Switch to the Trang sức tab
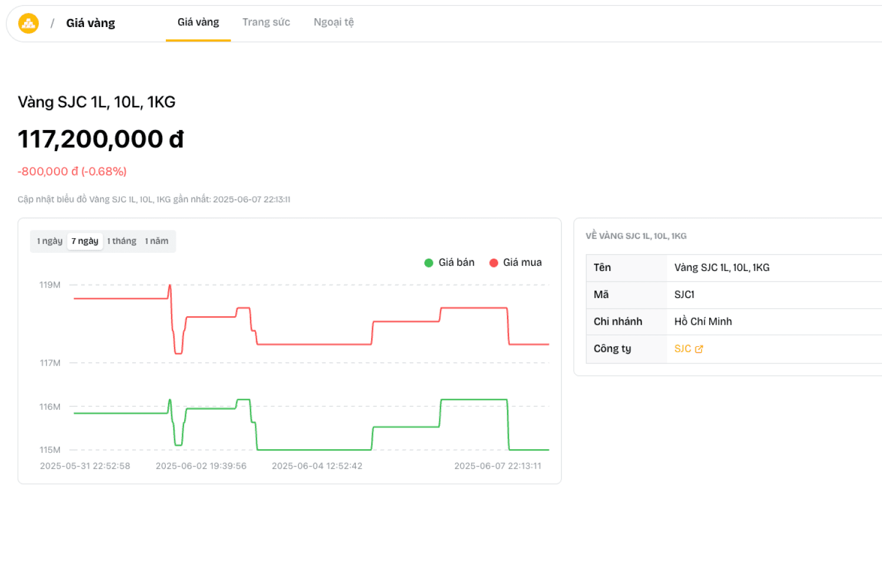 [266, 22]
